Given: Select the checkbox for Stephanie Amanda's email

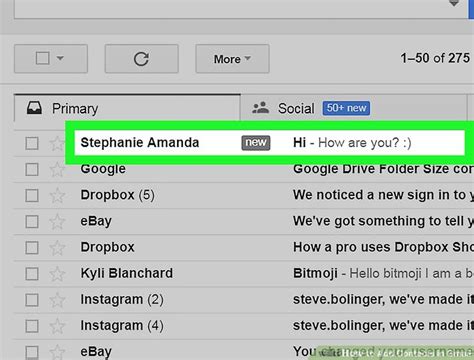Looking at the screenshot, I should pyautogui.click(x=32, y=143).
